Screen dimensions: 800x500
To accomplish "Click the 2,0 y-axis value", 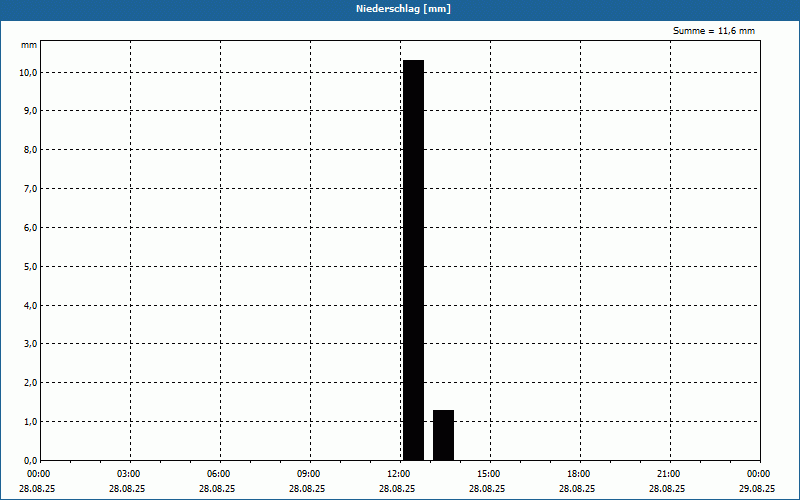I will (31, 383).
